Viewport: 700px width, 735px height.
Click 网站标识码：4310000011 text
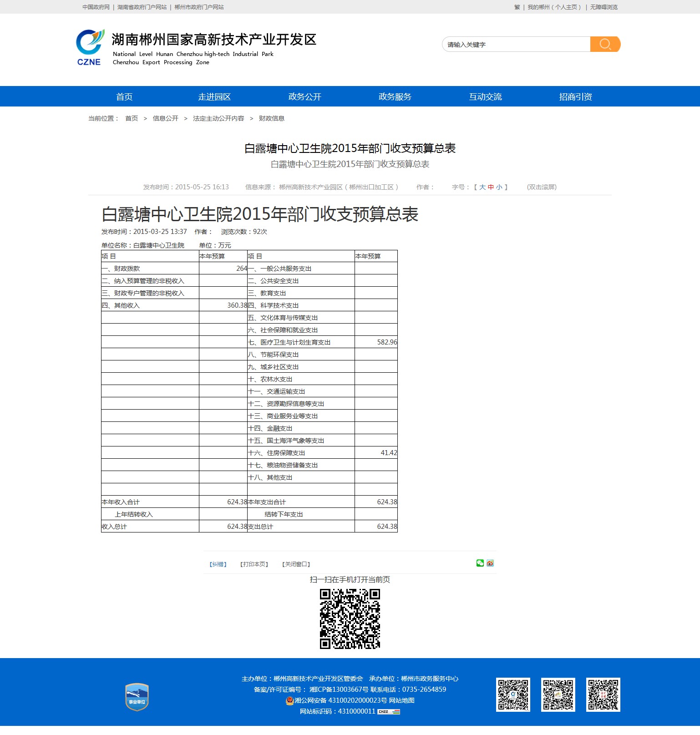[337, 711]
